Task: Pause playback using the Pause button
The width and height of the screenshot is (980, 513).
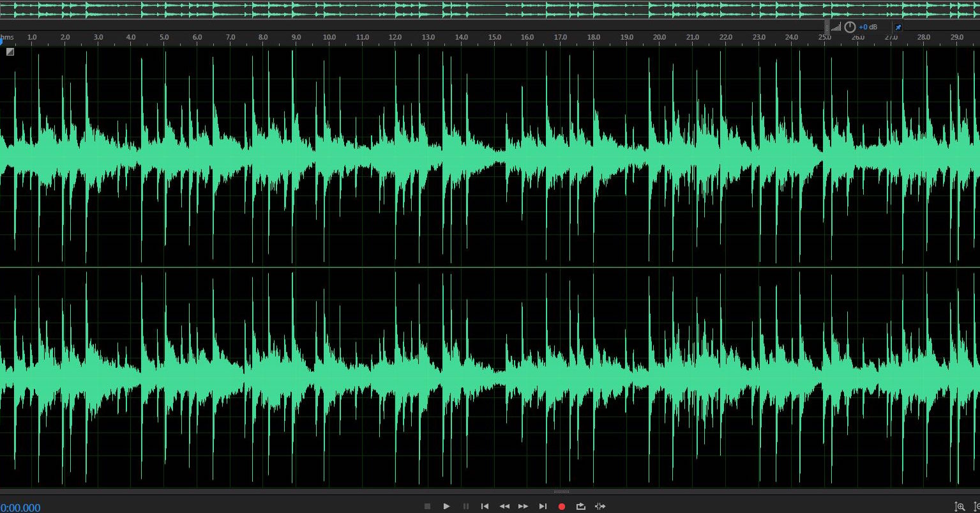Action: (466, 507)
